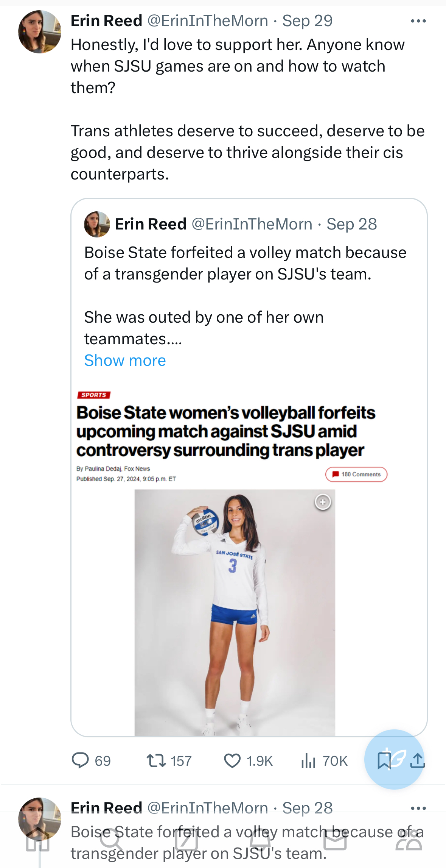Tap the floating compose post button
This screenshot has height=868, width=446.
394,759
